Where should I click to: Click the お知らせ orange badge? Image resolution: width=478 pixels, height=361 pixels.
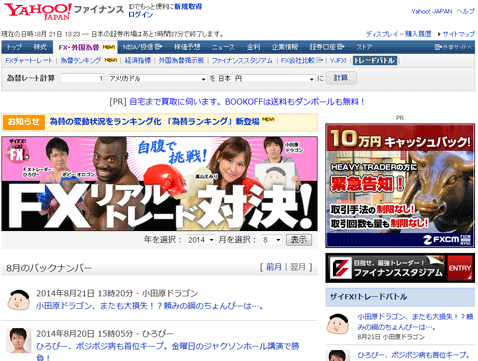23,122
